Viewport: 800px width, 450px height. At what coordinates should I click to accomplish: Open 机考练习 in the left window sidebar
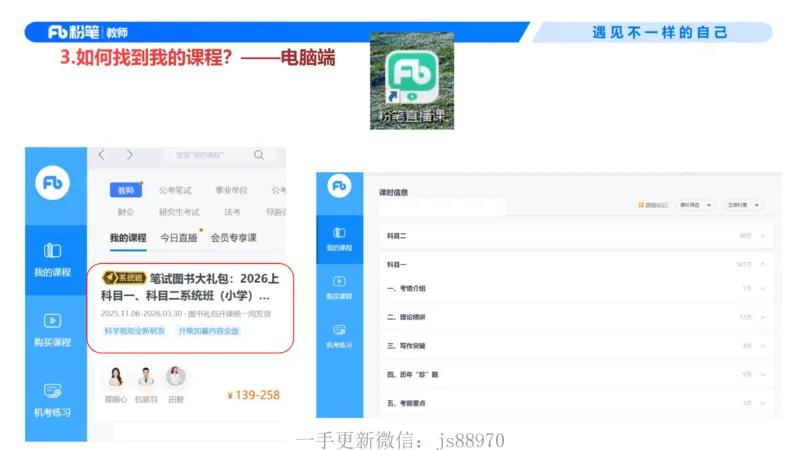53,401
